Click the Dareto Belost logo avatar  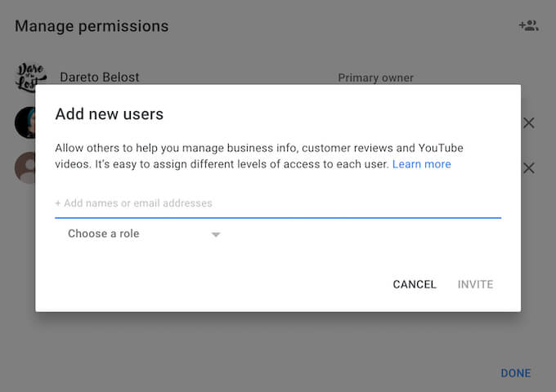tap(31, 78)
